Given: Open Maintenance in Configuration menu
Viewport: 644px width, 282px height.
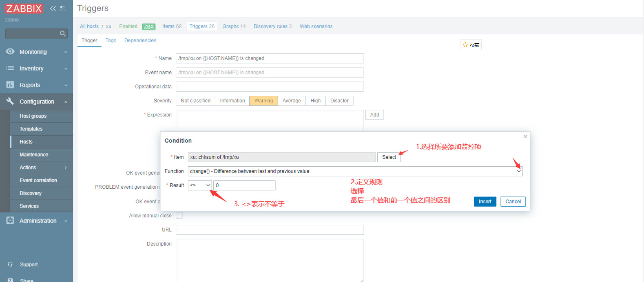Looking at the screenshot, I should (41, 154).
